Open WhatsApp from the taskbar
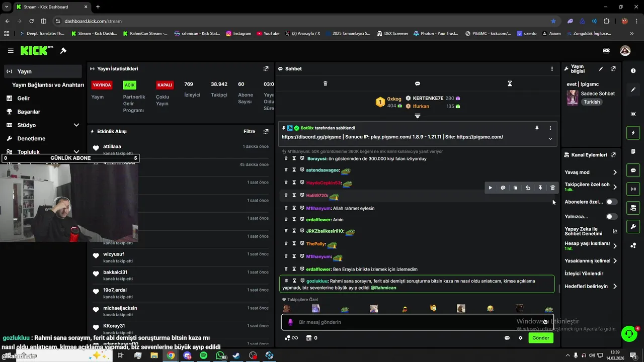This screenshot has height=362, width=644. 220,355
